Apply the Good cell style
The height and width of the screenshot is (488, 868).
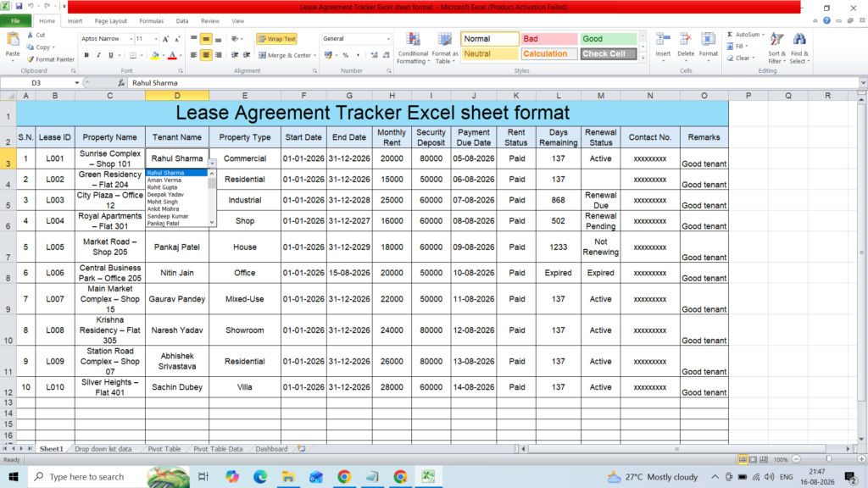(609, 39)
